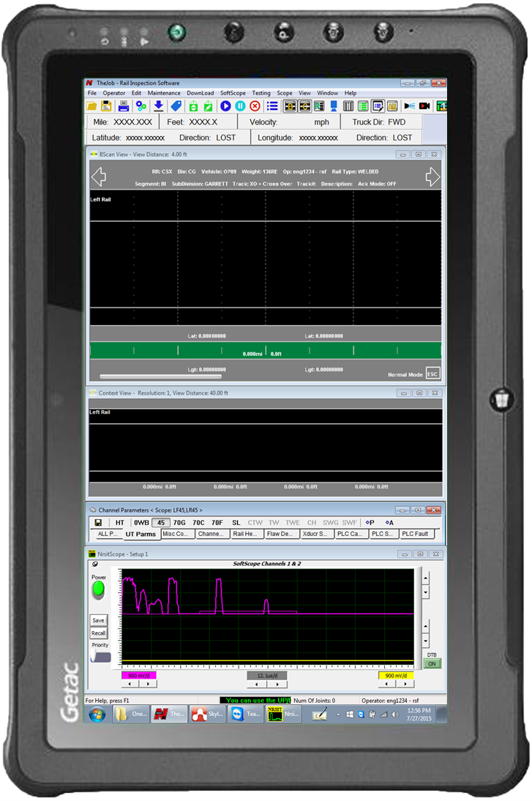Switch to the UT Parms tab

click(141, 534)
